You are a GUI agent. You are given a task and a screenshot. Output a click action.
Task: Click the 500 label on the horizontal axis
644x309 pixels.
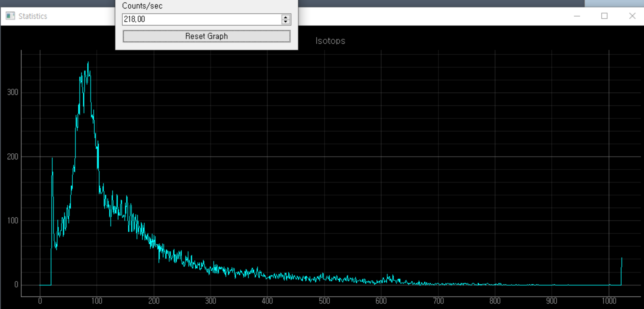(324, 301)
